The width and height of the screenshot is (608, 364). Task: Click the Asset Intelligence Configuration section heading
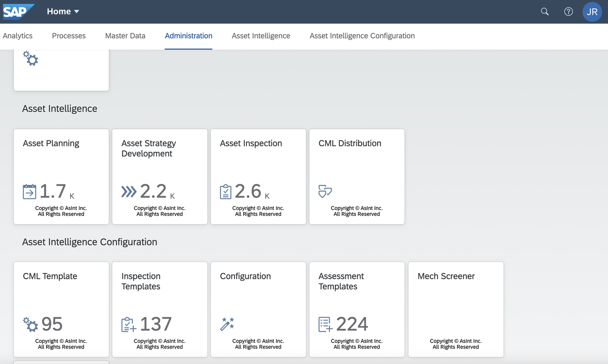pyautogui.click(x=90, y=242)
